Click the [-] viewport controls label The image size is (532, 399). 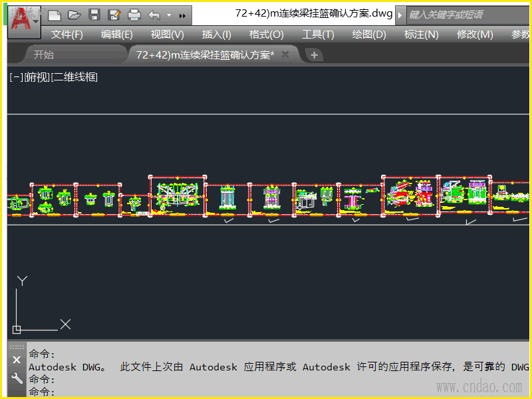16,77
